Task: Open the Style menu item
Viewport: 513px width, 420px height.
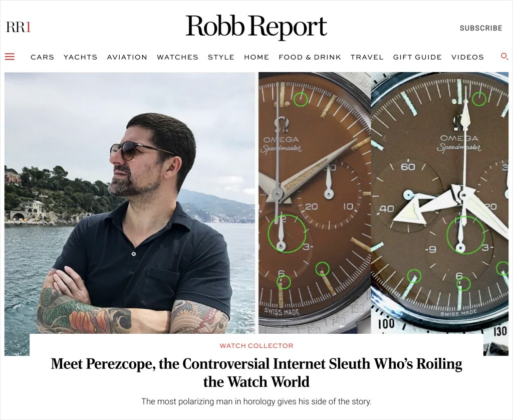Action: (x=221, y=57)
